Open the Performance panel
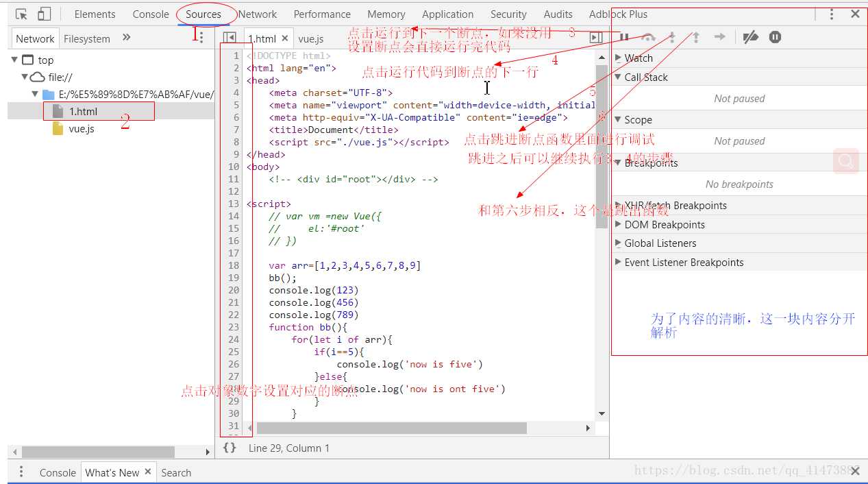Image resolution: width=868 pixels, height=484 pixels. (x=322, y=14)
